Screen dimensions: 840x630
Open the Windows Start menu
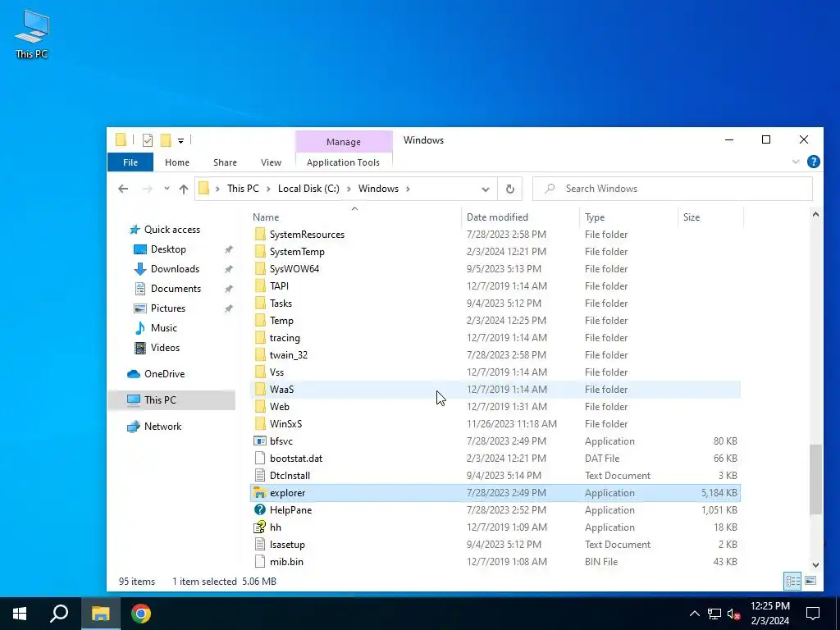coord(20,614)
